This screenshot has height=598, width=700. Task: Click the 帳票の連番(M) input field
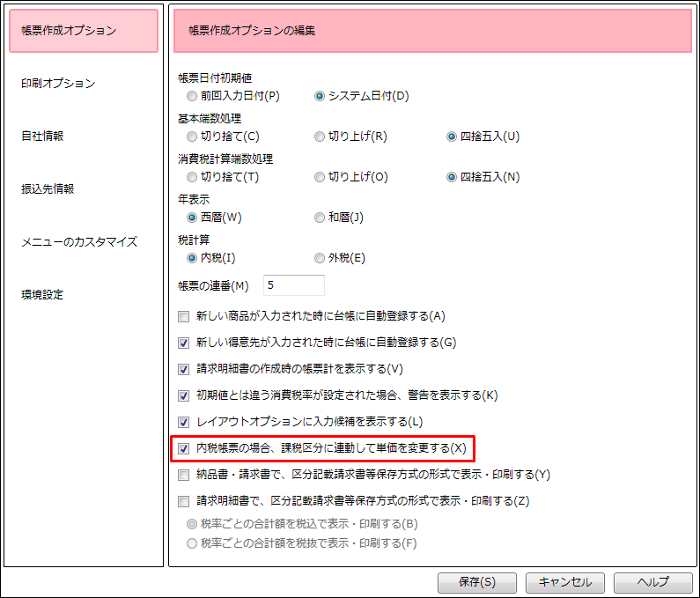(x=294, y=285)
